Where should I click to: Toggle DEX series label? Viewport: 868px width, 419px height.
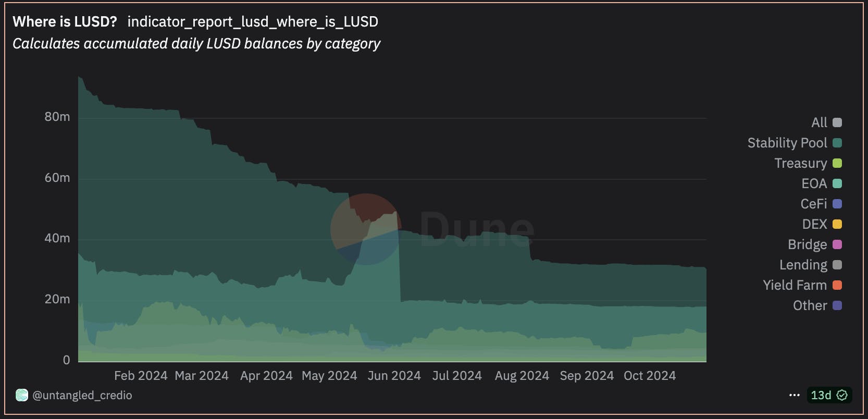click(815, 224)
